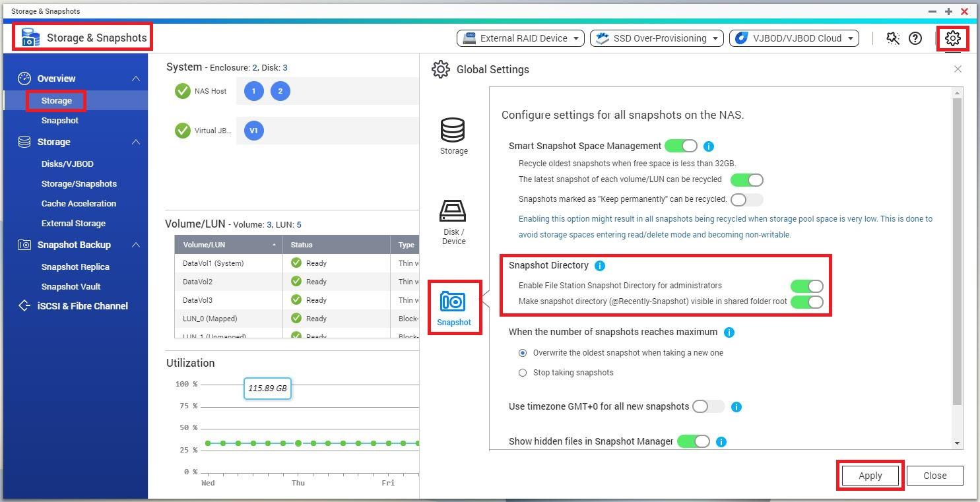Open Disks/VJBOD in the sidebar

(67, 164)
